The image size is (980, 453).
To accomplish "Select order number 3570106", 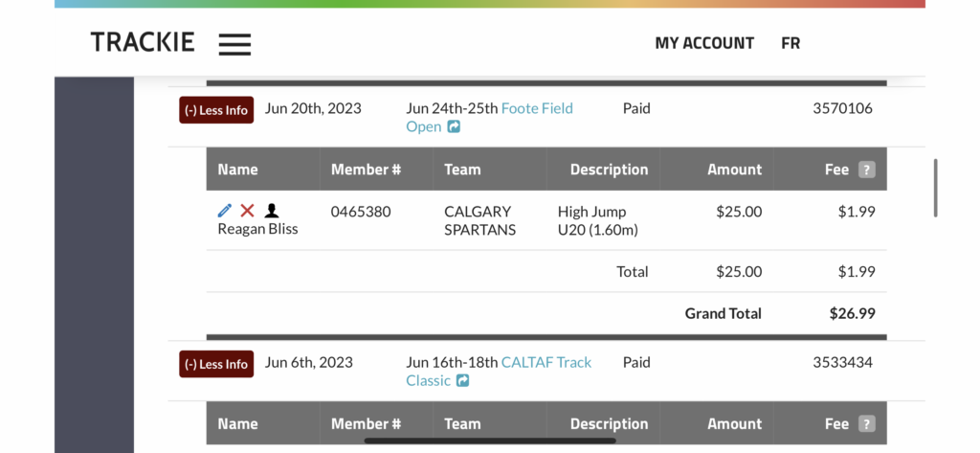I will click(842, 108).
